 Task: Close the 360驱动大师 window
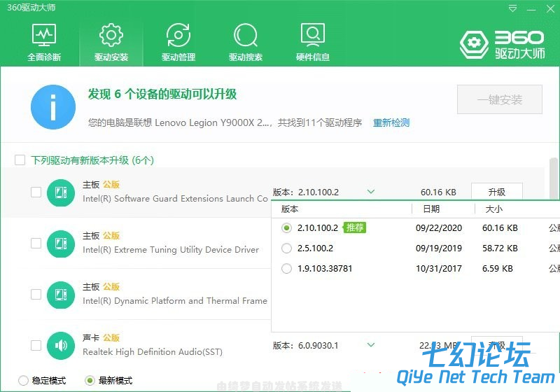[550, 9]
